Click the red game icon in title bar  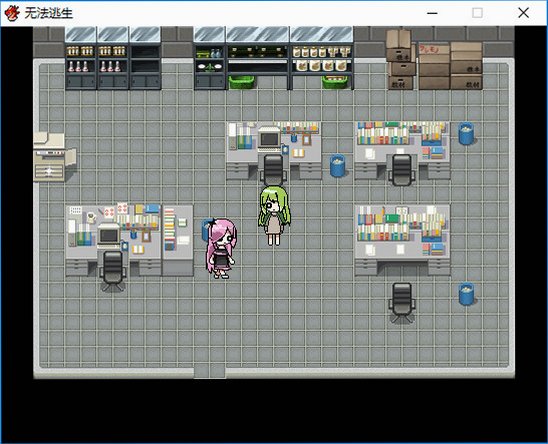point(12,13)
